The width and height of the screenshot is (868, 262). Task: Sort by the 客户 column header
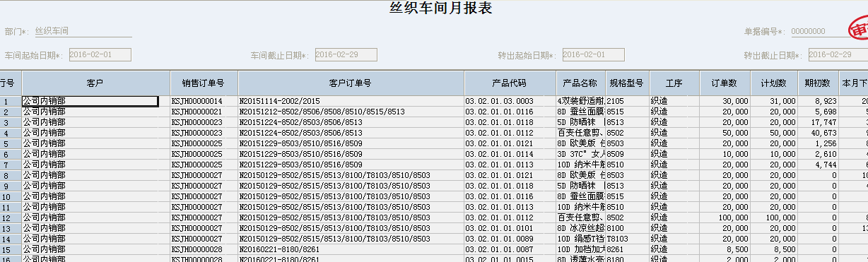pos(95,83)
